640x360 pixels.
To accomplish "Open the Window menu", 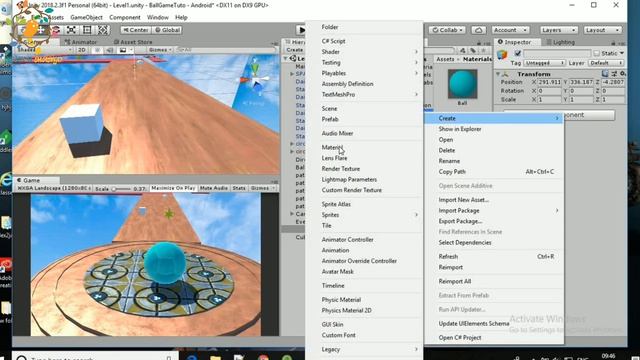I will click(158, 18).
